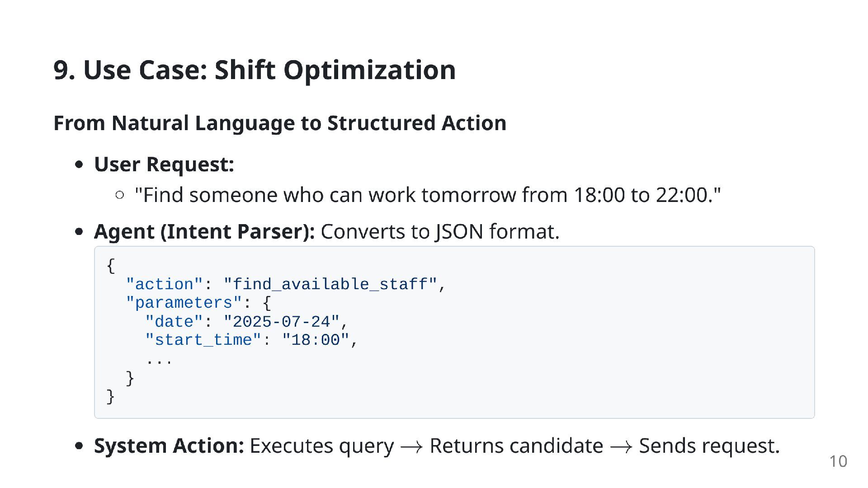Click the ellipsis line in the code block
The image size is (868, 488).
(159, 360)
